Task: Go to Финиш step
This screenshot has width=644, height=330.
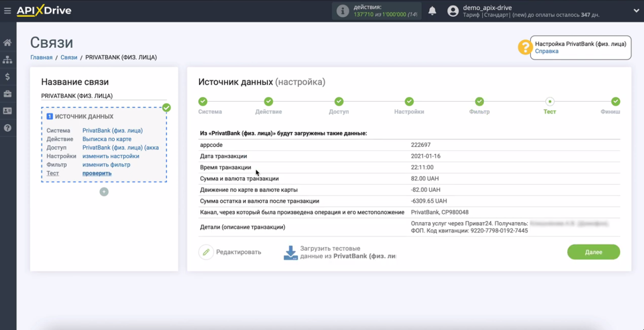Action: [x=615, y=101]
